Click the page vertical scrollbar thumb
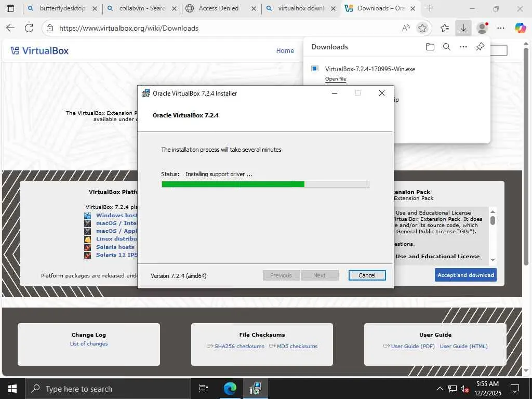Screen dimensions: 532x399 526,156
